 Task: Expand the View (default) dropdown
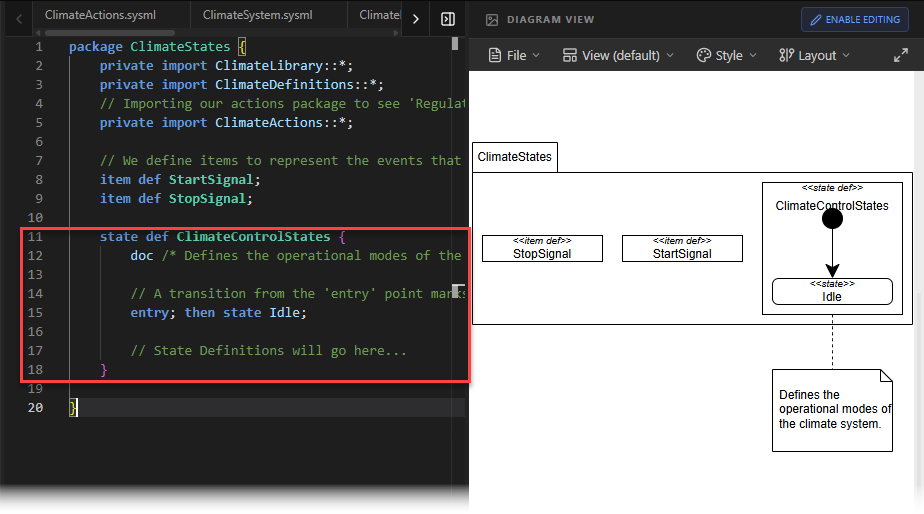(x=618, y=55)
